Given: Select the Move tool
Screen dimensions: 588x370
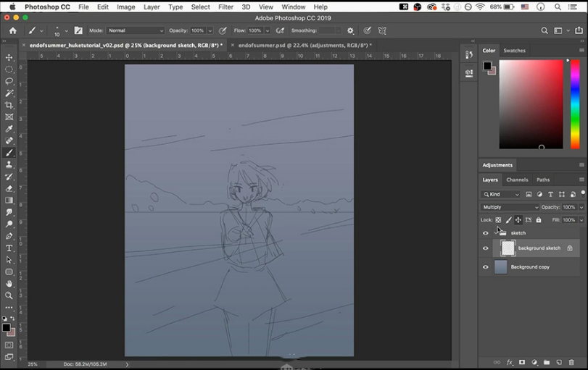Looking at the screenshot, I should (x=9, y=57).
